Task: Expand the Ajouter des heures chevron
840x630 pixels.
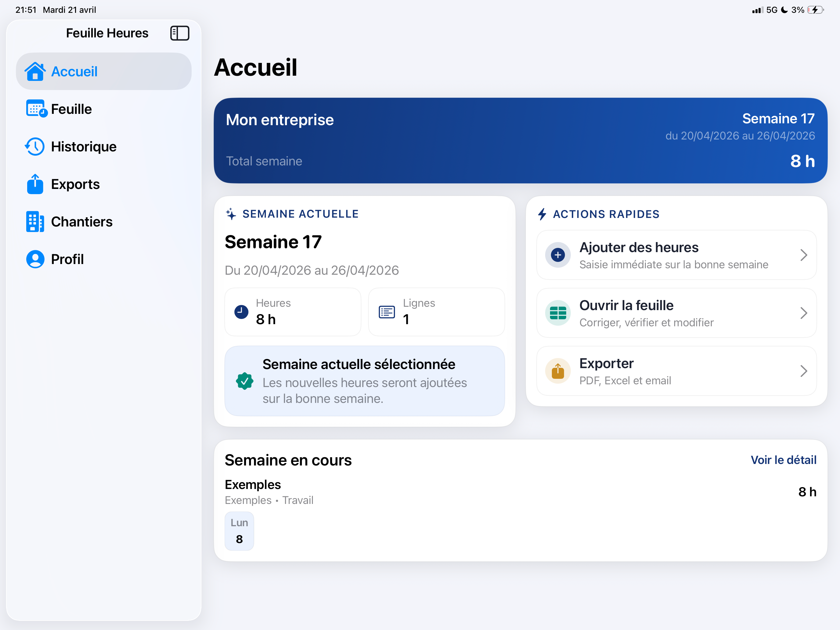Action: [x=804, y=255]
